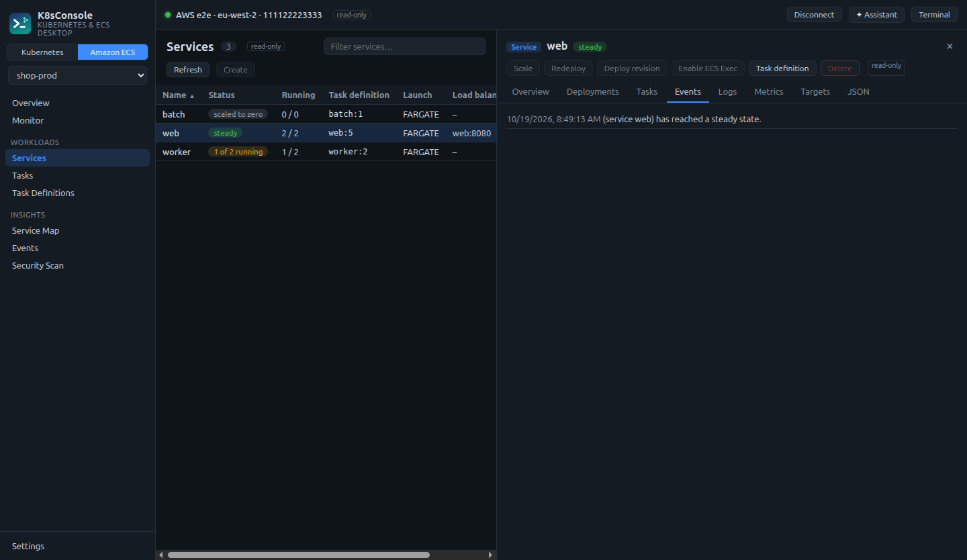Screen dimensions: 967x560
Task: Click Deploy revision button
Action: [x=632, y=68]
